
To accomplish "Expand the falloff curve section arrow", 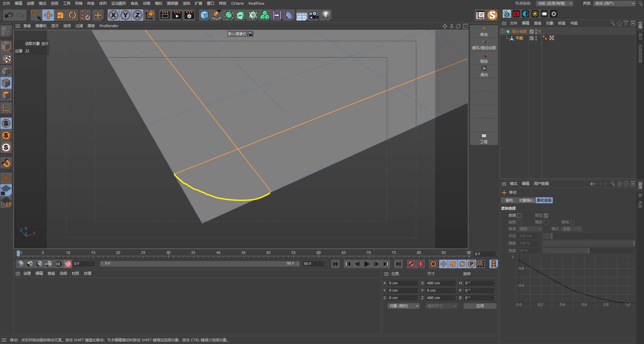I will point(513,257).
